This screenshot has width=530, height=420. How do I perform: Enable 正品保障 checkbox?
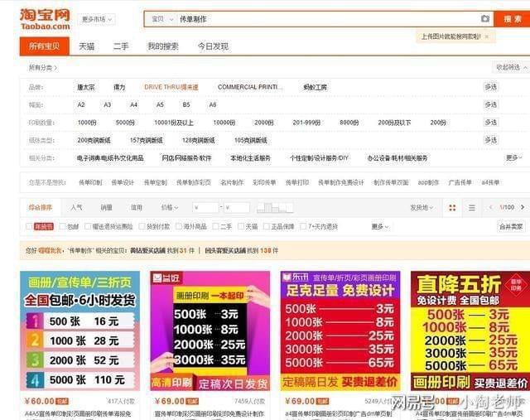[x=267, y=226]
